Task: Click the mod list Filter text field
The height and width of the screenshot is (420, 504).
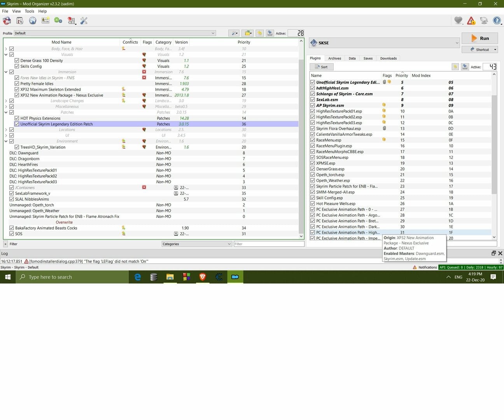Action: click(269, 244)
